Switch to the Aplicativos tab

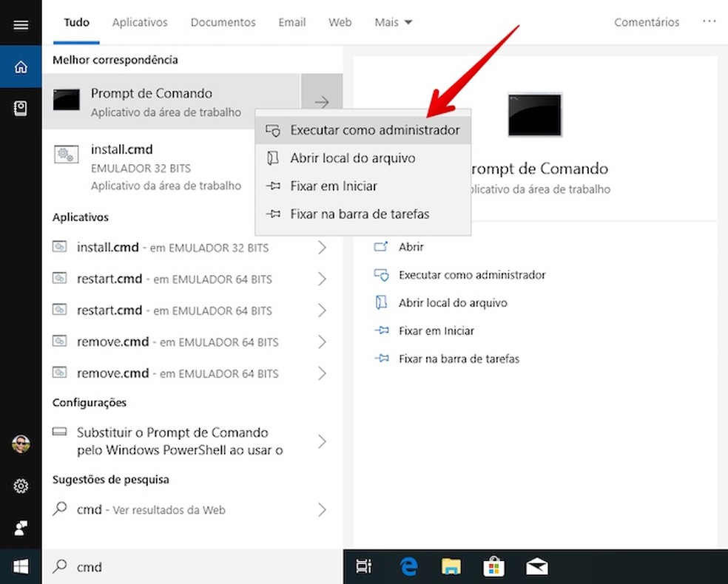(x=140, y=22)
